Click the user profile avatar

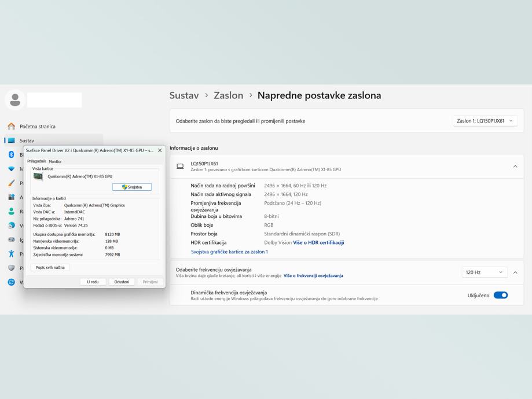(x=15, y=100)
